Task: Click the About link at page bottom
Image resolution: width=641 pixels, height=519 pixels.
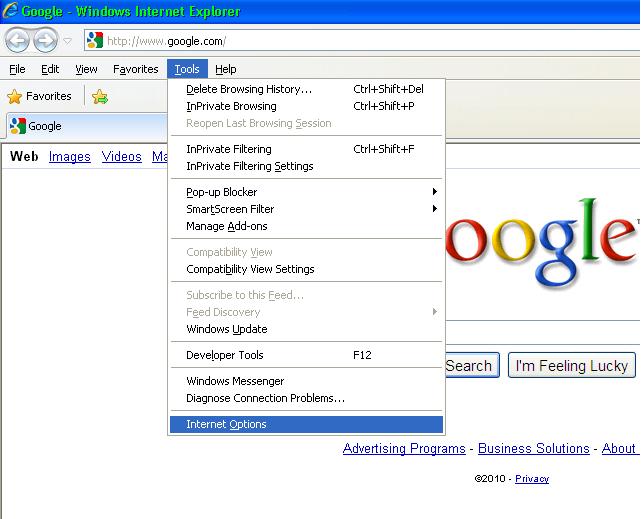Action: [619, 449]
